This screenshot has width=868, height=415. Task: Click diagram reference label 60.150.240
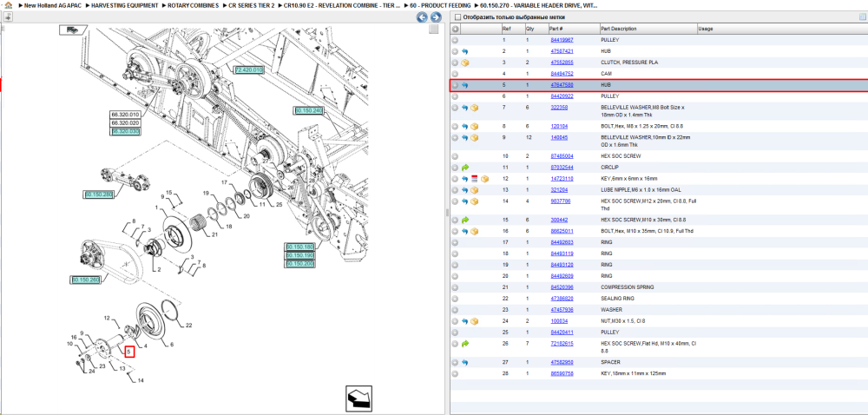[x=308, y=110]
